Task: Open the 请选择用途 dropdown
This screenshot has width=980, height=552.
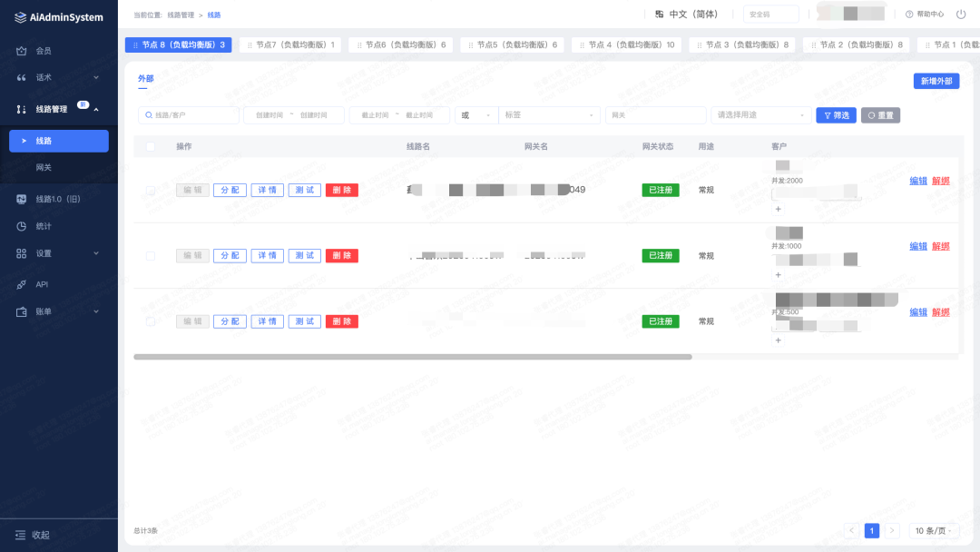Action: pyautogui.click(x=760, y=115)
